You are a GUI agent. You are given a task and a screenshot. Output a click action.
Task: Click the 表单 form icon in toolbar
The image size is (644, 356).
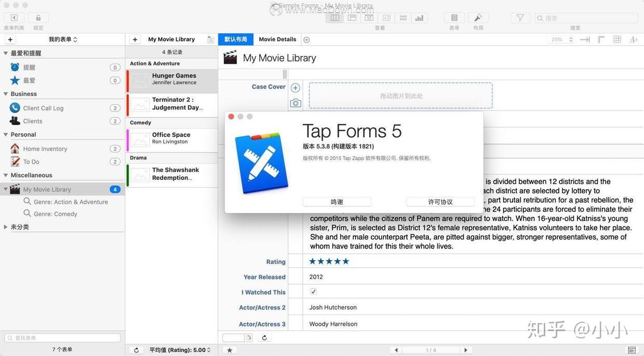(x=453, y=17)
